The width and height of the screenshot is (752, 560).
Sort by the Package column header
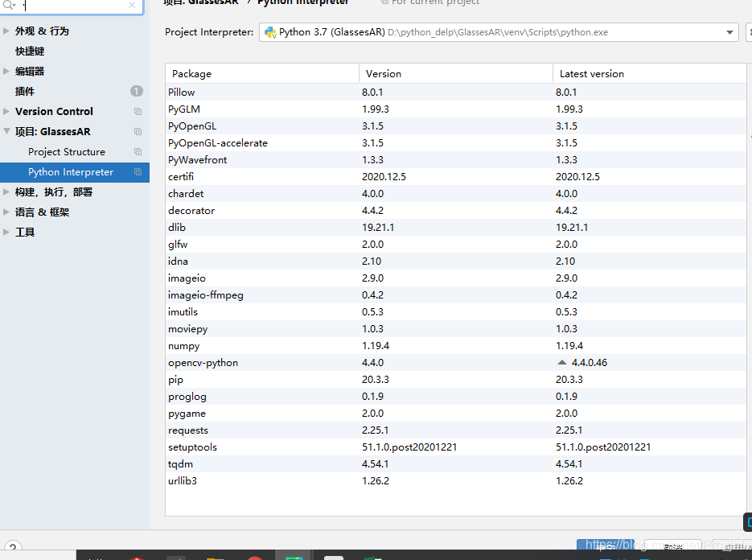point(262,73)
